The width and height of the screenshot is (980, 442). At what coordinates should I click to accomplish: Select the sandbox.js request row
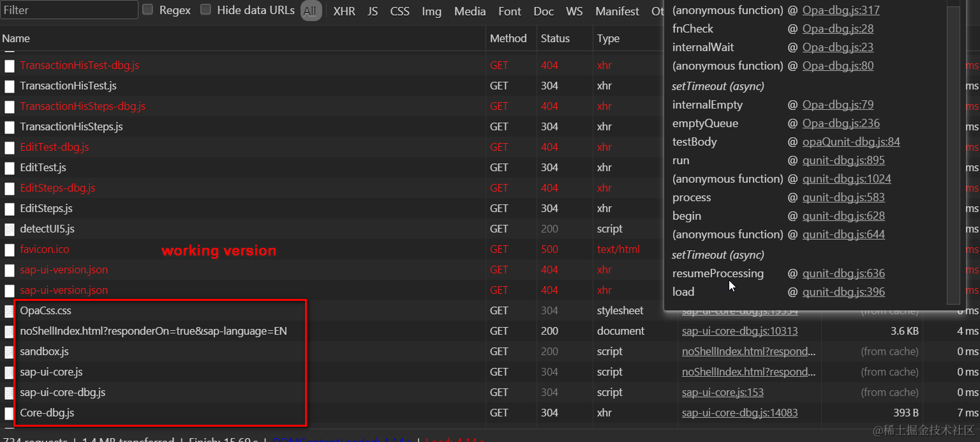coord(44,351)
